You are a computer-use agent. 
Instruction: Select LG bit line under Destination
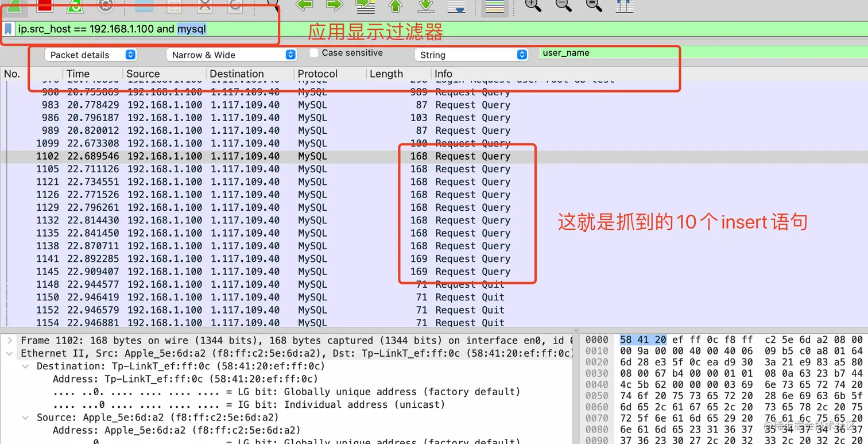coord(287,392)
